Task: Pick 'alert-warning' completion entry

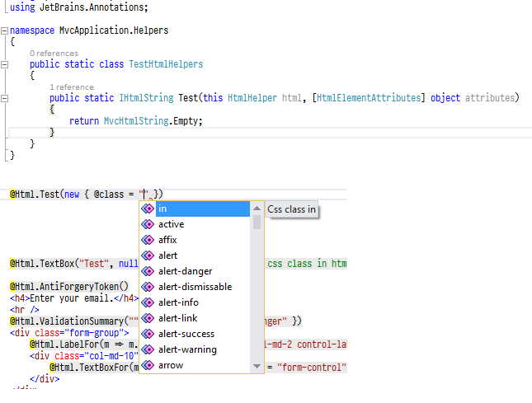Action: click(187, 349)
